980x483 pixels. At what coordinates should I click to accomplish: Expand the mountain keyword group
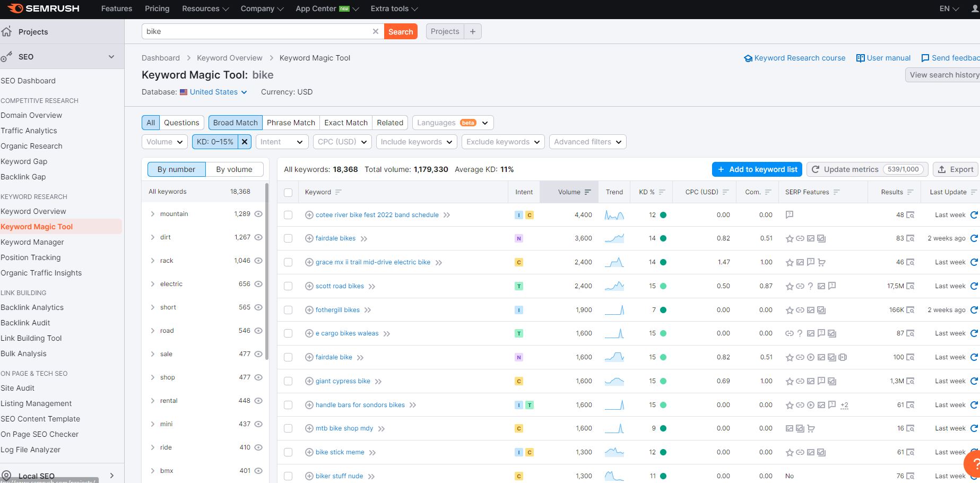coord(153,214)
